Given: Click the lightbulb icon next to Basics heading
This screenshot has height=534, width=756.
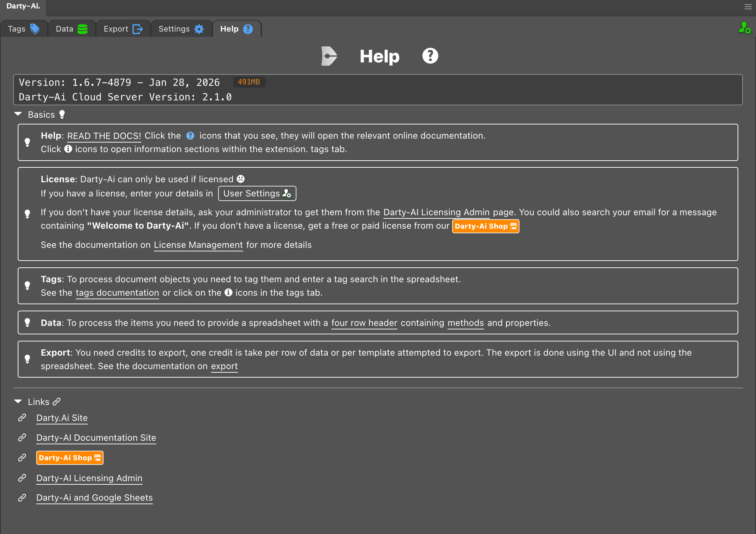Looking at the screenshot, I should coord(62,114).
